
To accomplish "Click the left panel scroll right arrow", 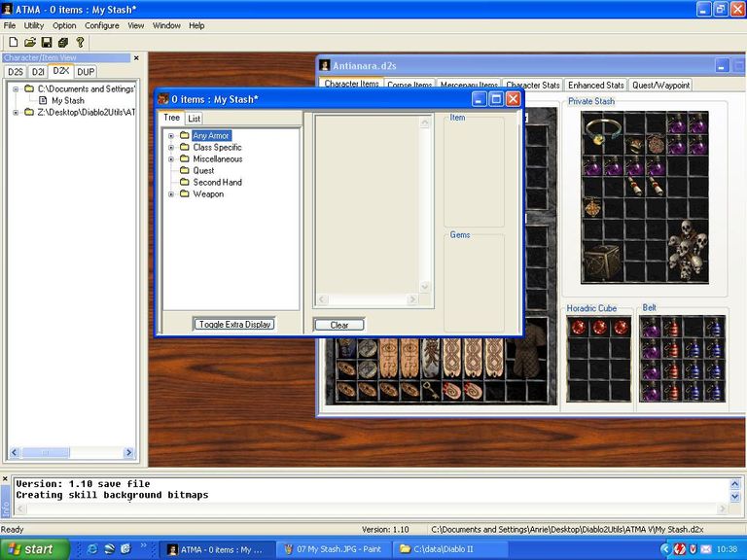I will [128, 452].
